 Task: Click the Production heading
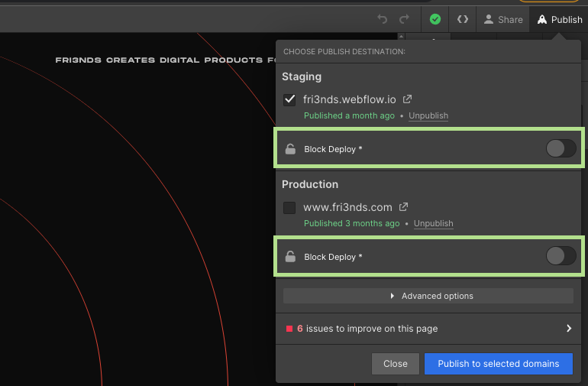point(310,184)
